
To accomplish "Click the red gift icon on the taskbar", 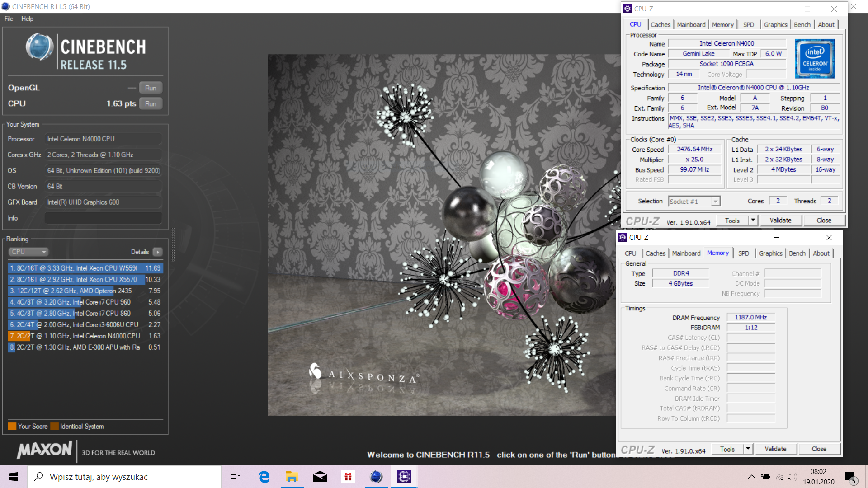I will click(348, 477).
